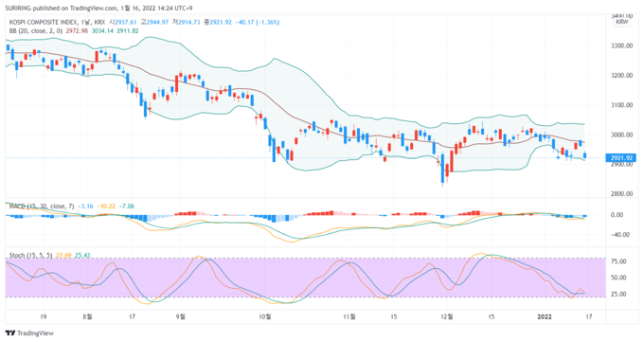Viewport: 644px width, 342px height.
Task: Click the high value 고2944.97
Action: [x=154, y=22]
